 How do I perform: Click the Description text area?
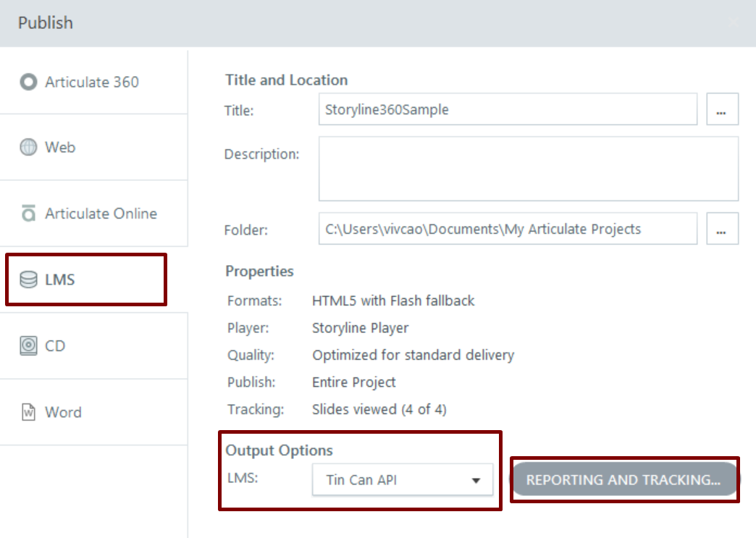tap(529, 169)
